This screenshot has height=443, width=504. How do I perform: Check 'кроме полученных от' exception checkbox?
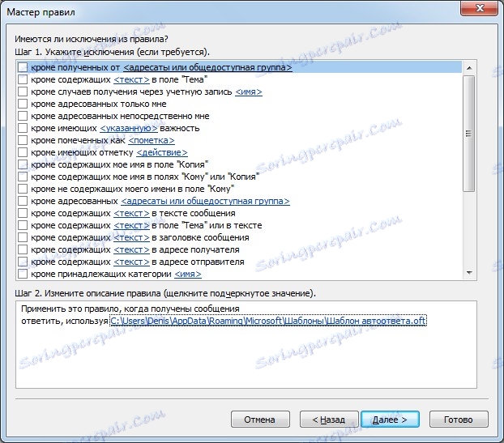[x=23, y=67]
